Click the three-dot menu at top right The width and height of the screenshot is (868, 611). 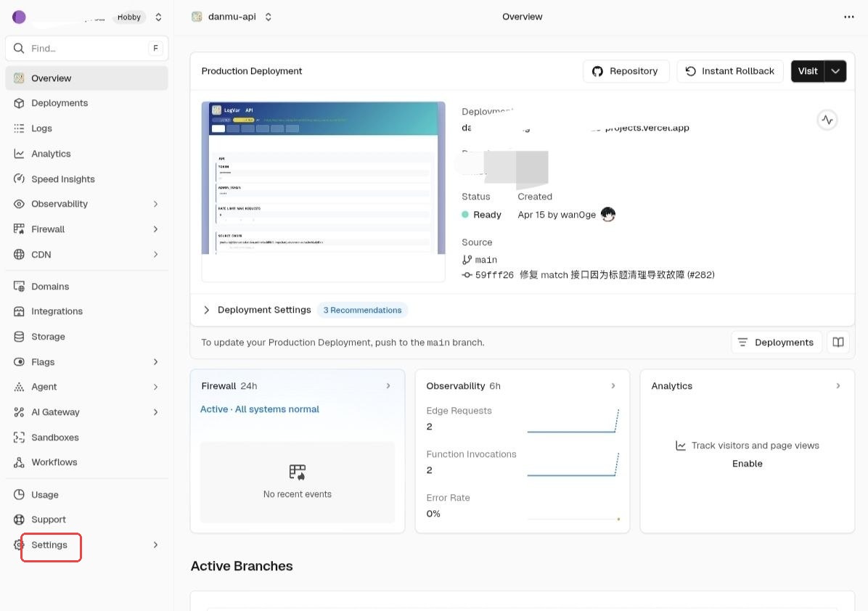coord(848,17)
